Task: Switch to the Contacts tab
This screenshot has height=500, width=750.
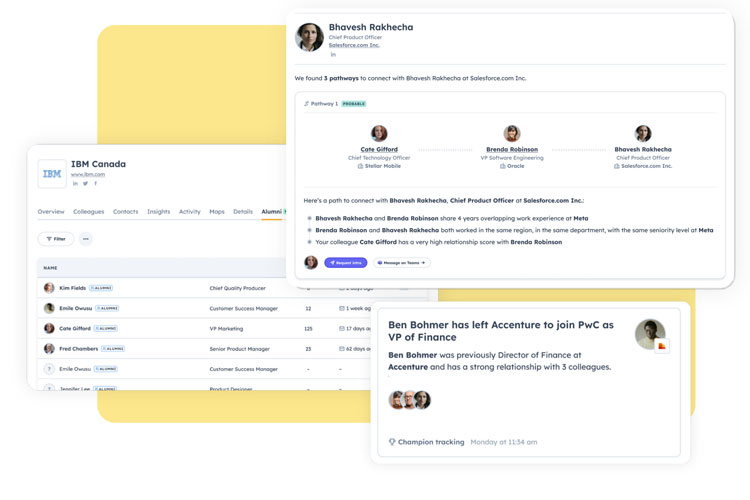Action: pyautogui.click(x=125, y=211)
